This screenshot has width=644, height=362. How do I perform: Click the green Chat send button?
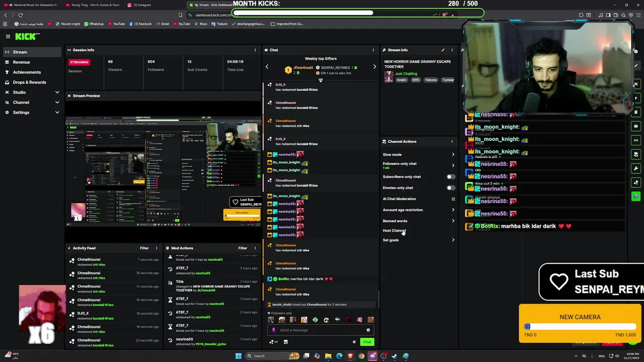tap(367, 342)
